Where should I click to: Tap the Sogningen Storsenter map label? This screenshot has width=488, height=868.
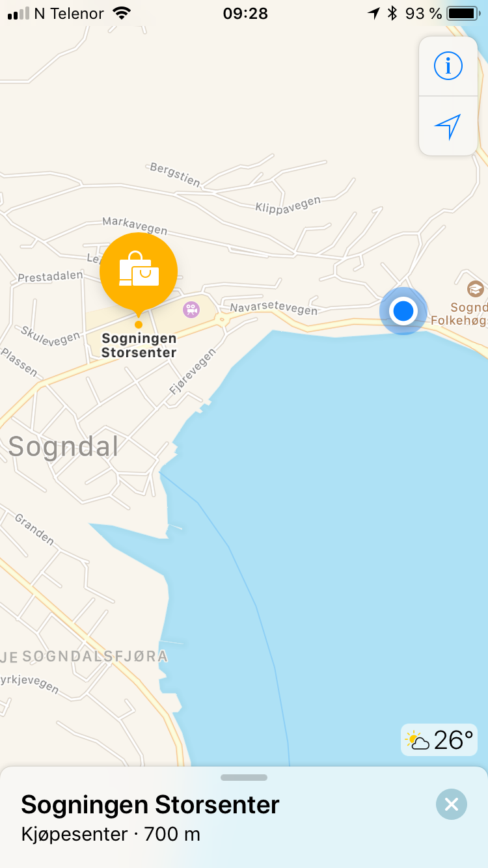click(139, 346)
